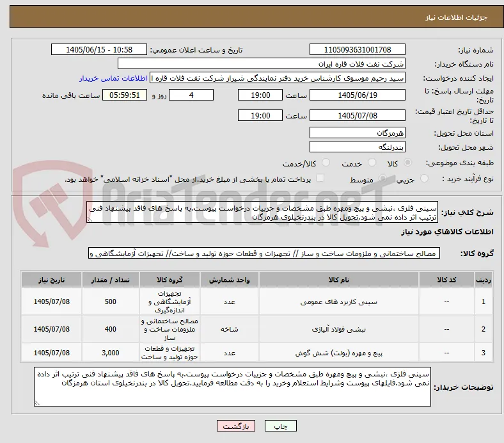Click resize handle of buyer notes textarea

(37, 403)
